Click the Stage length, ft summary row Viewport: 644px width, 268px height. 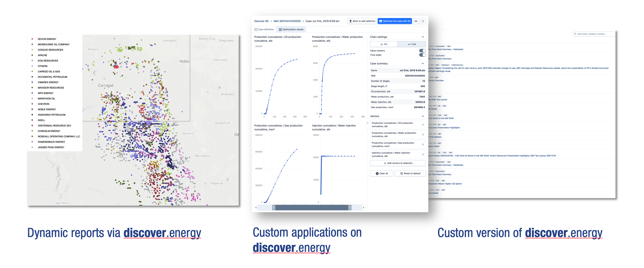[398, 86]
